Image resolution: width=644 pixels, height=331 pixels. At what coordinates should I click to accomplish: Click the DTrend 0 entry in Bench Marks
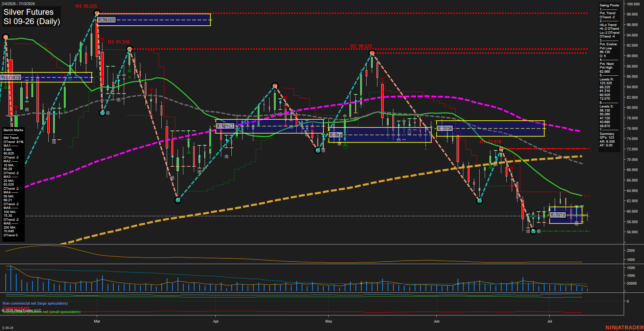click(10, 235)
